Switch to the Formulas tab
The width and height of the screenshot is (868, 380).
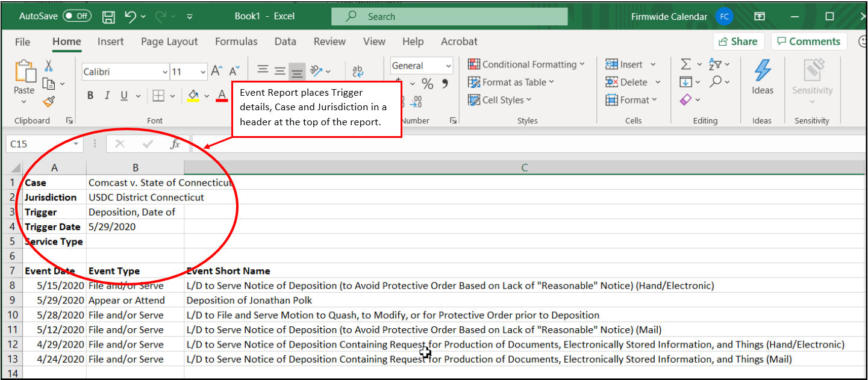click(x=236, y=42)
